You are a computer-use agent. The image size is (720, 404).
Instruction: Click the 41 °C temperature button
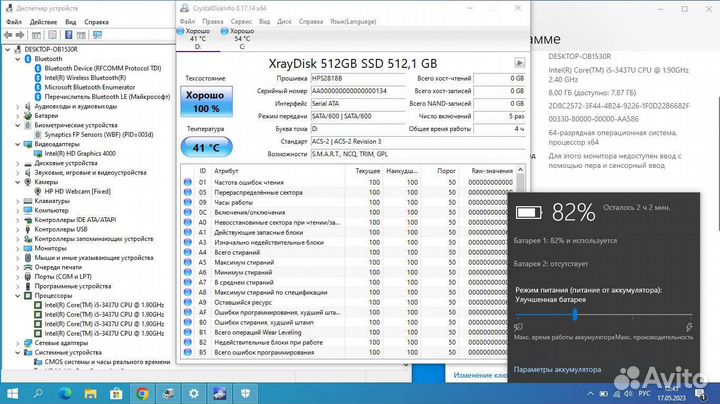point(206,148)
